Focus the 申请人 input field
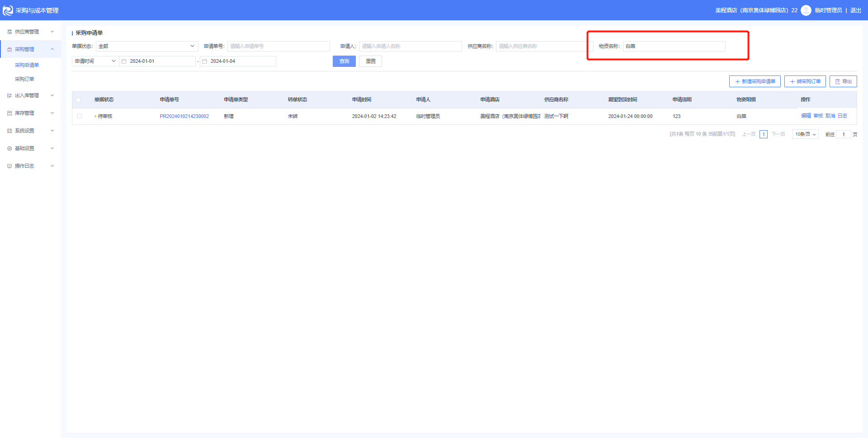The width and height of the screenshot is (868, 438). pyautogui.click(x=410, y=46)
